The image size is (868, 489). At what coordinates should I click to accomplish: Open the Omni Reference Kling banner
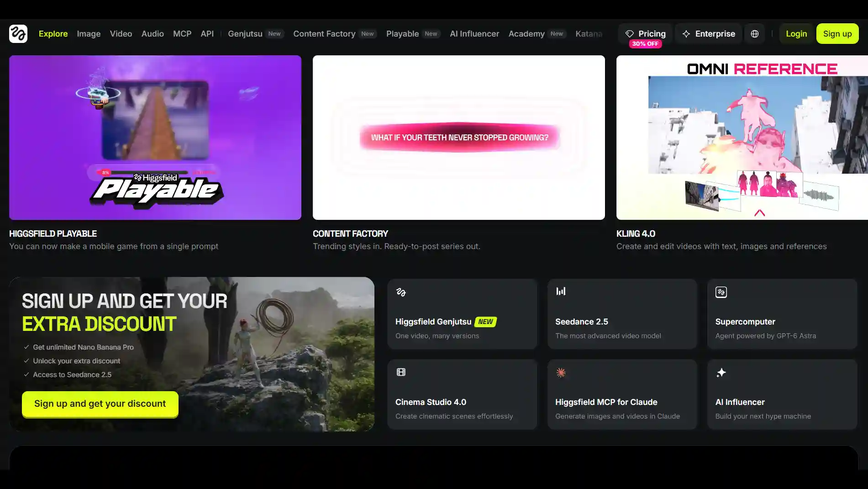pos(742,138)
